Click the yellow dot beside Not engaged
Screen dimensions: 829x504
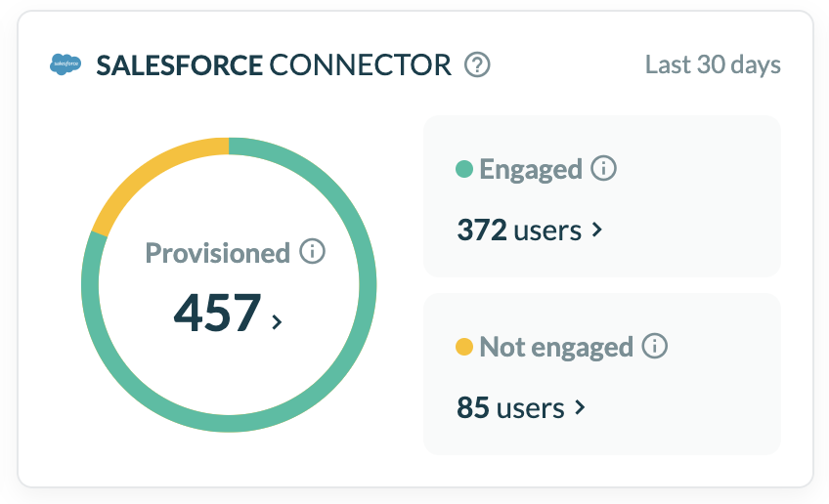[x=465, y=347]
